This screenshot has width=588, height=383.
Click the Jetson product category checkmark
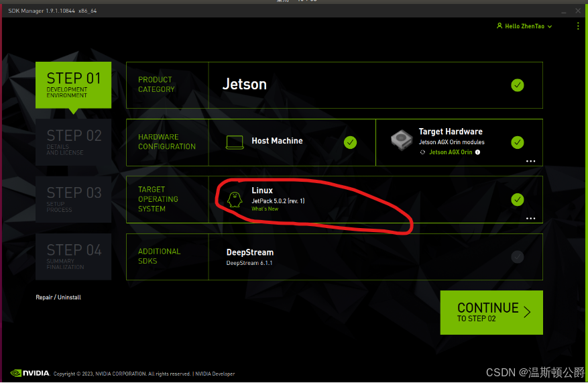pos(517,85)
